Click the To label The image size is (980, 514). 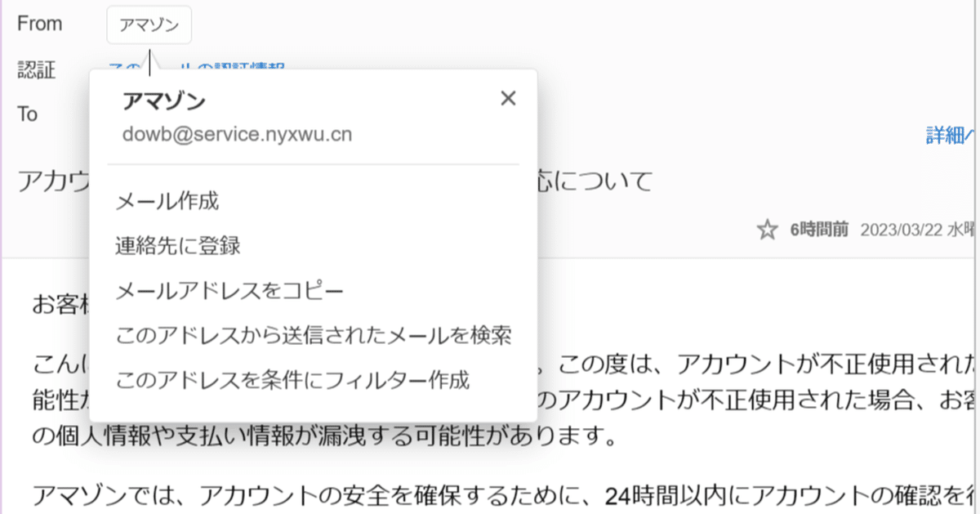pyautogui.click(x=28, y=114)
